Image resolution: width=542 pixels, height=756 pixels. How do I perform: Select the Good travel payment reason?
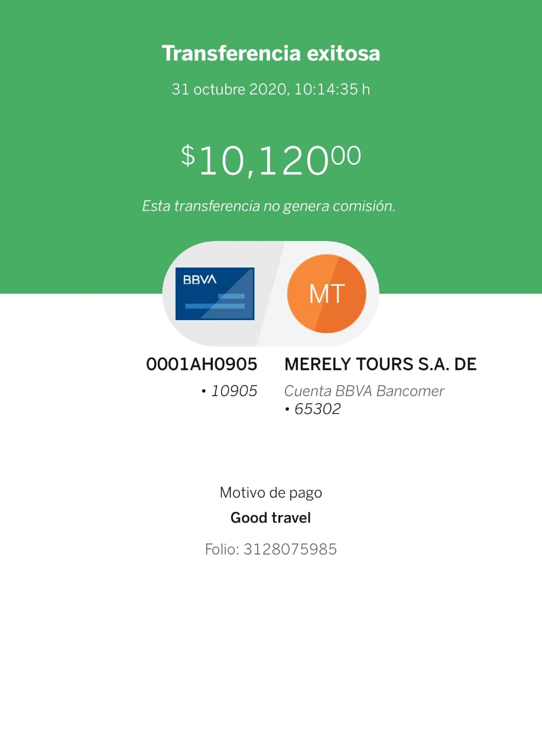click(271, 518)
